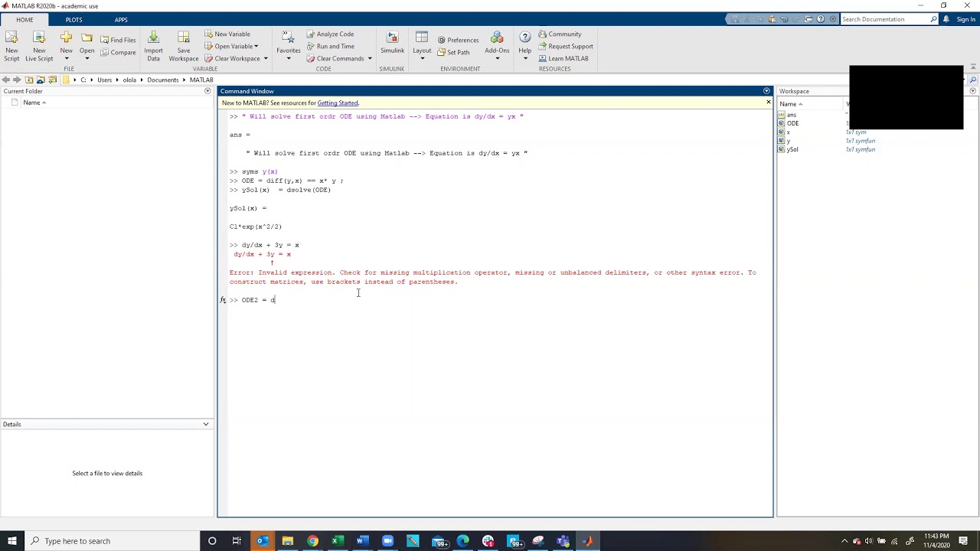980x551 pixels.
Task: Open the Open file dropdown
Action: 87,58
